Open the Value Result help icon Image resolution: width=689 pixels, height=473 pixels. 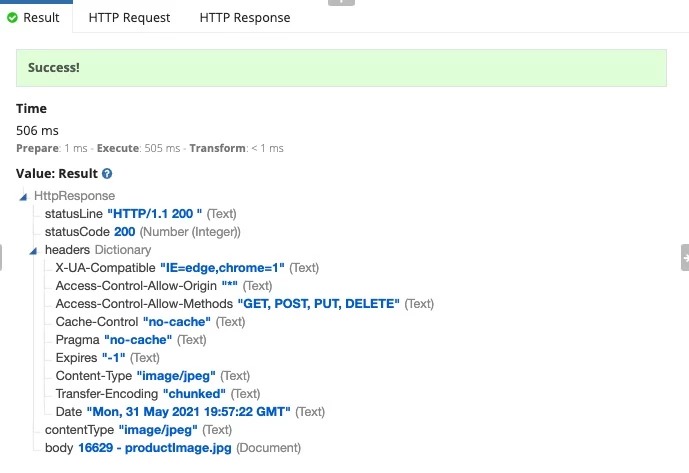(x=107, y=174)
